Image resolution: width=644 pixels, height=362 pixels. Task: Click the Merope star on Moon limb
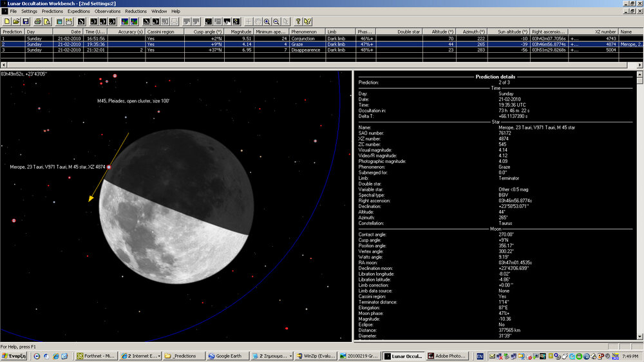coord(109,167)
